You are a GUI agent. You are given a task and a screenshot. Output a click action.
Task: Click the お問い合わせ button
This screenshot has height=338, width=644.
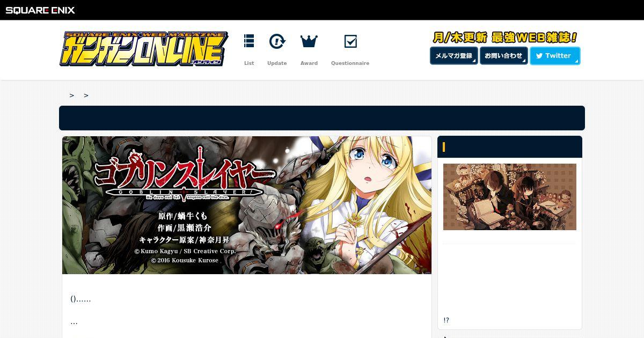coord(503,56)
